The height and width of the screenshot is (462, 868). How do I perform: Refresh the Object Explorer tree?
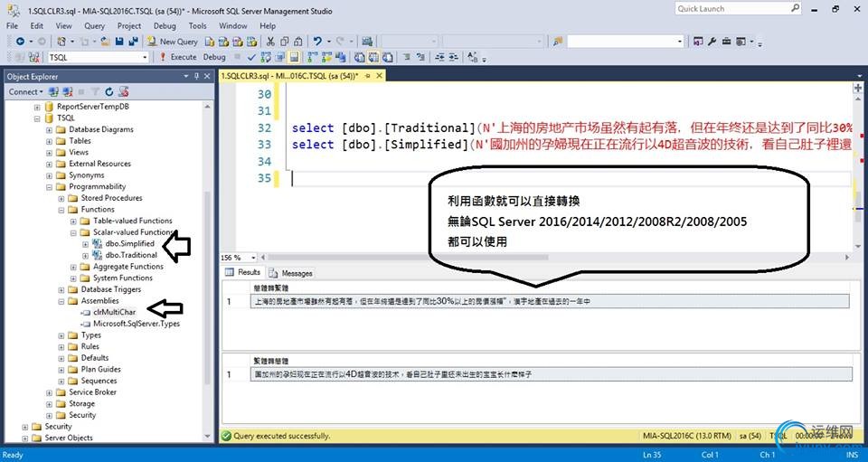coord(109,92)
